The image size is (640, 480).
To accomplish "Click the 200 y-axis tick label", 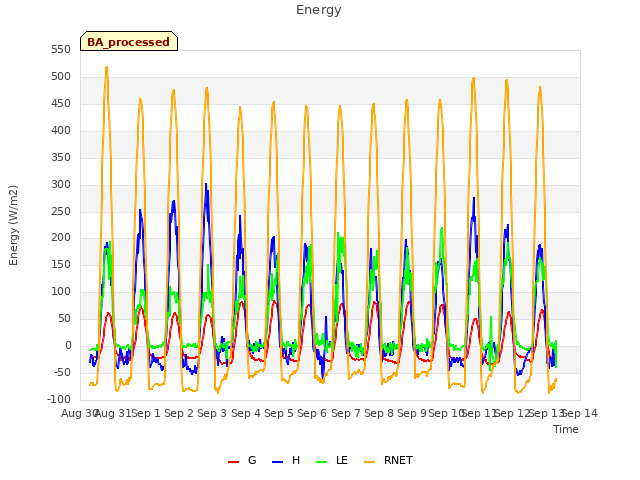I will click(61, 238).
